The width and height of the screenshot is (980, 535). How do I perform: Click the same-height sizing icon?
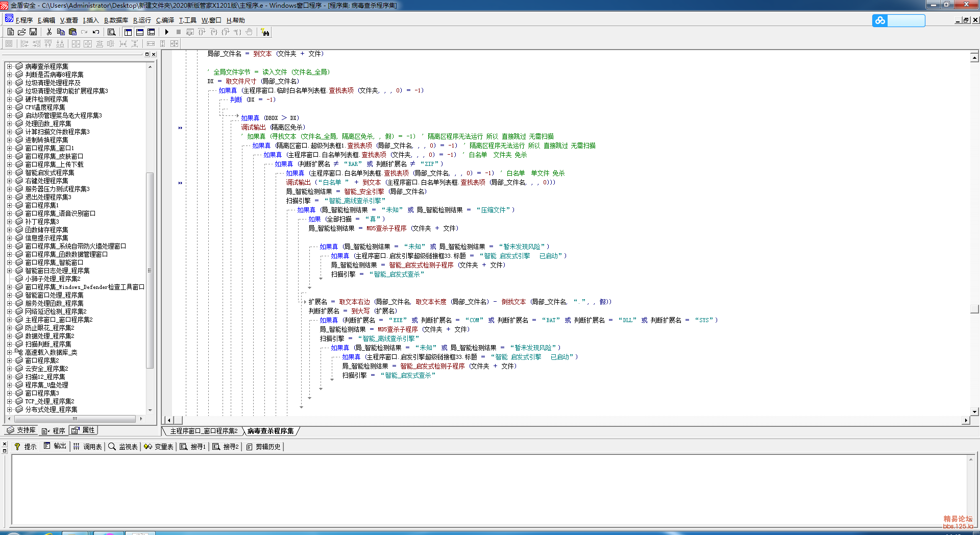162,44
